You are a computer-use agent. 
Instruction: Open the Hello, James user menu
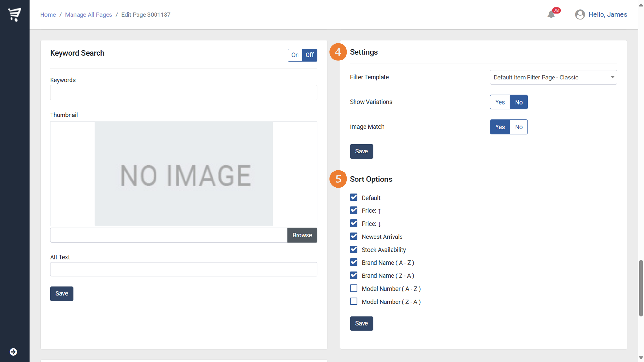tap(607, 14)
